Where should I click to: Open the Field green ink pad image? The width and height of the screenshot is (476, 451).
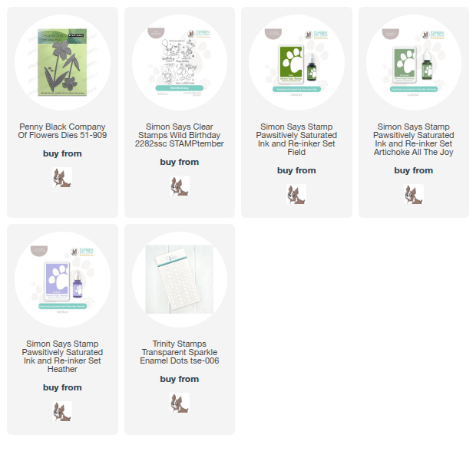[296, 62]
